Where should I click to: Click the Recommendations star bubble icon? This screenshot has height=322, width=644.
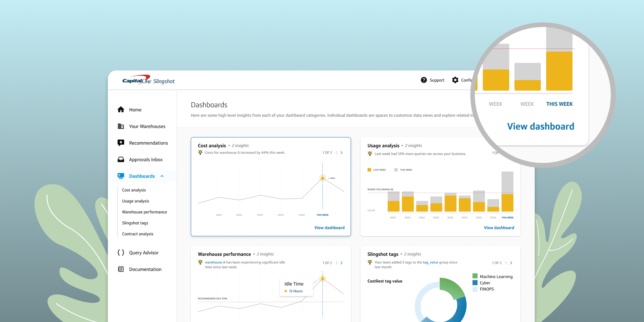pos(121,143)
